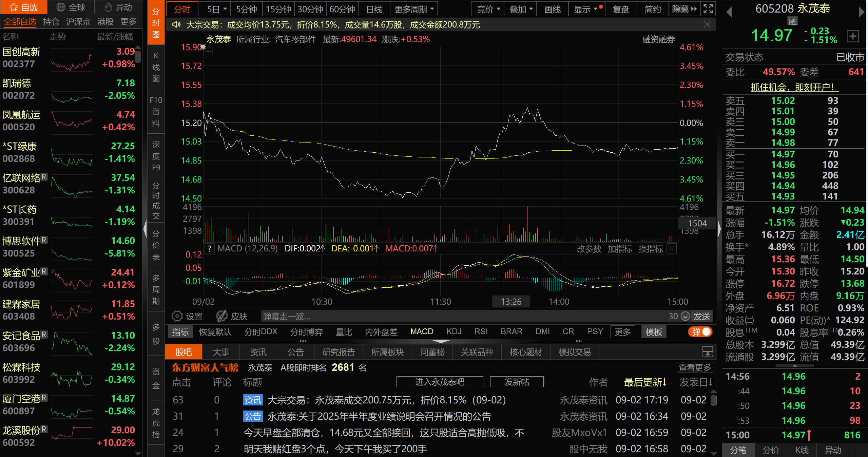Viewport: 868px width, 457px height.
Task: Select the 港股 watchlist tab
Action: [x=105, y=22]
